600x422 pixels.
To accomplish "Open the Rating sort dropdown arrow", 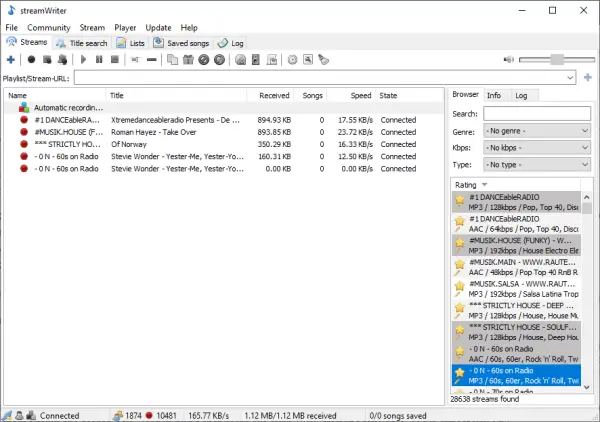I will click(484, 184).
